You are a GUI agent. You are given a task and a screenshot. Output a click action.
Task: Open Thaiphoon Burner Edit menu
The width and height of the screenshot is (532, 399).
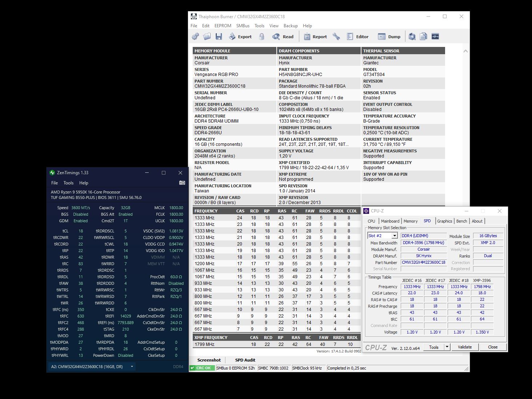206,26
